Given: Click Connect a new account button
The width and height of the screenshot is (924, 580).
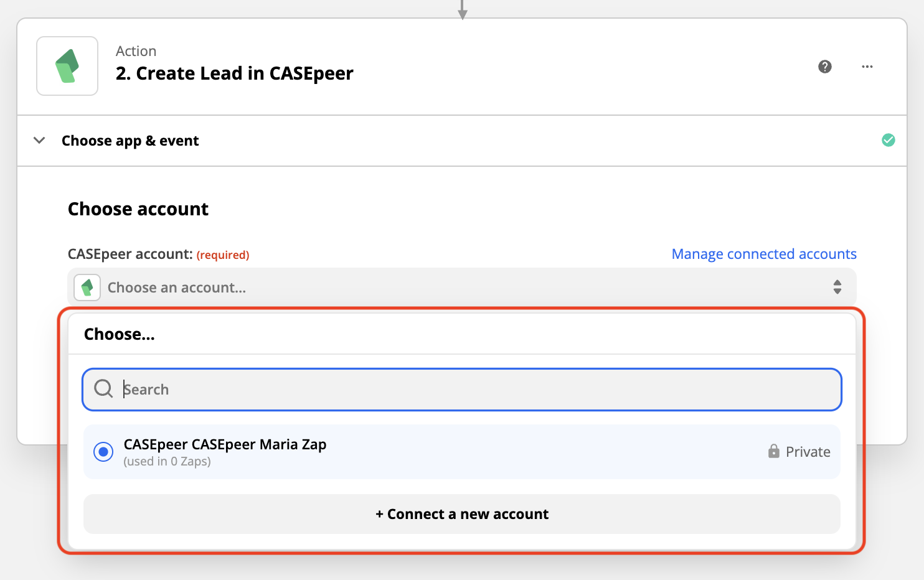Looking at the screenshot, I should coord(462,514).
